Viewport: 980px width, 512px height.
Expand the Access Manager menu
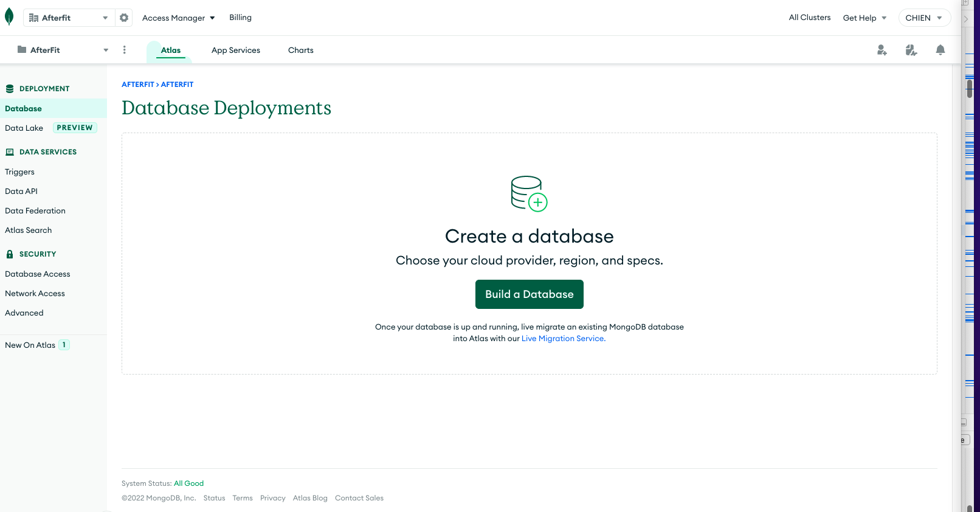tap(178, 18)
